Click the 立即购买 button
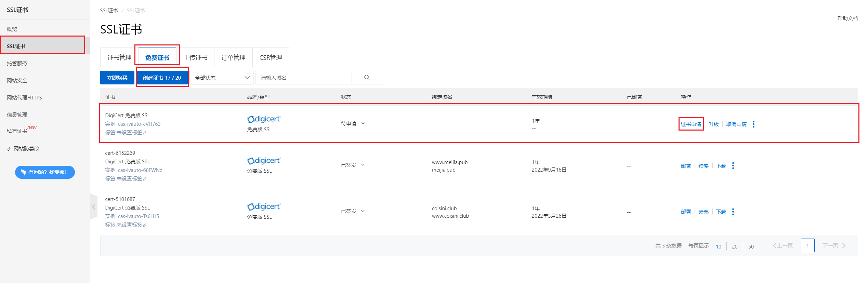Image resolution: width=868 pixels, height=283 pixels. point(117,78)
